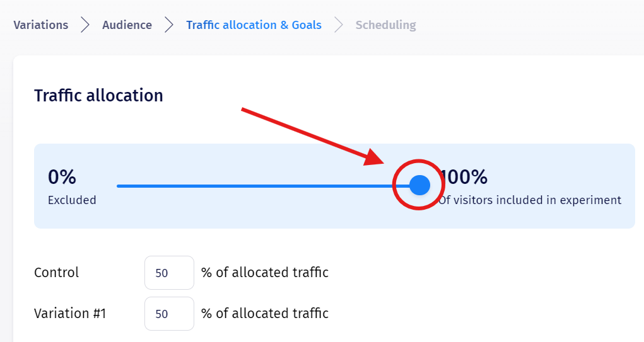644x342 pixels.
Task: Click the Variation #1 row label
Action: (x=70, y=314)
